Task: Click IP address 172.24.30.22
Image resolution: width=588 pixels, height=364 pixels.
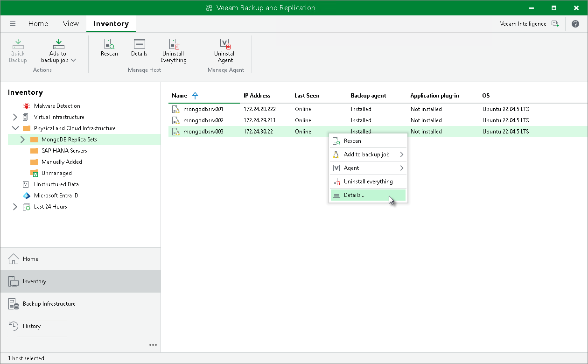Action: coord(258,132)
